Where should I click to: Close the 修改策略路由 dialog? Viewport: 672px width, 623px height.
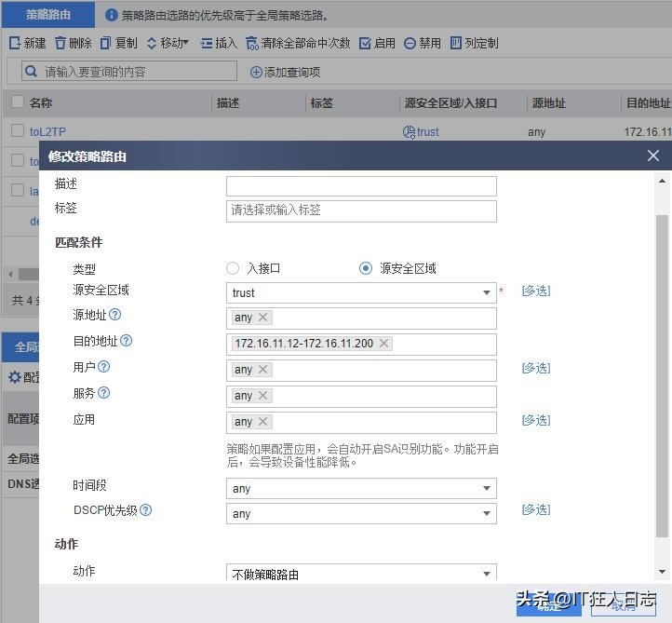653,156
